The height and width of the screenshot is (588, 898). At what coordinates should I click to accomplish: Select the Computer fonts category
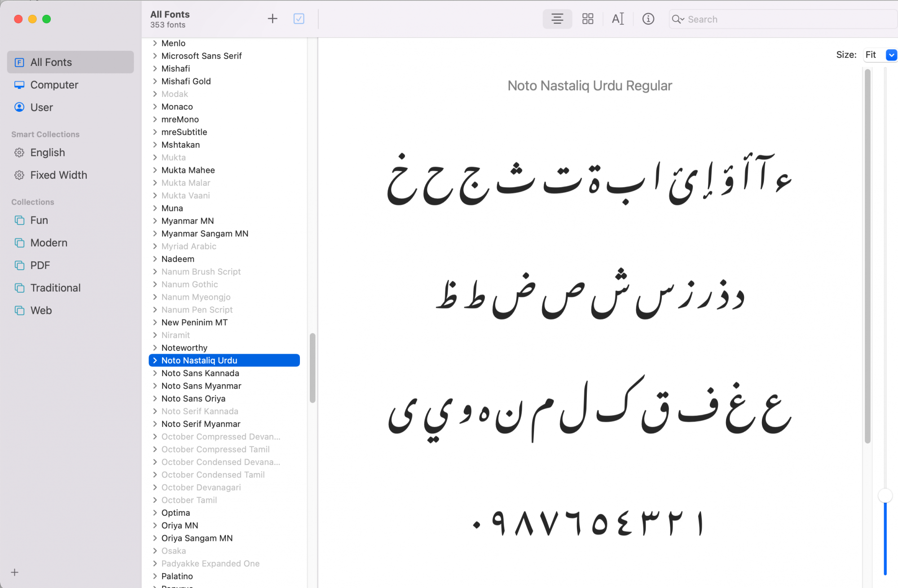pyautogui.click(x=54, y=84)
